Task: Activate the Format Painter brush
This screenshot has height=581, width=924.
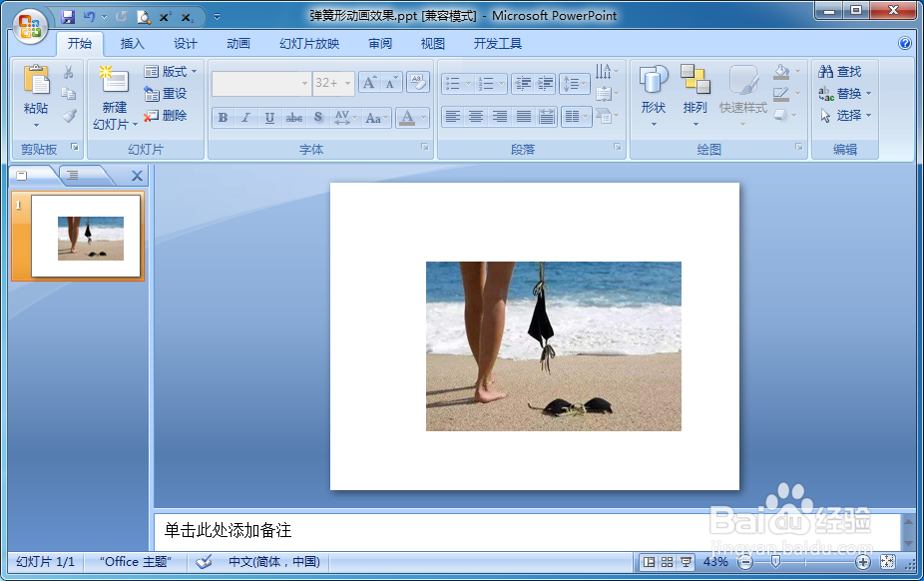Action: tap(69, 116)
